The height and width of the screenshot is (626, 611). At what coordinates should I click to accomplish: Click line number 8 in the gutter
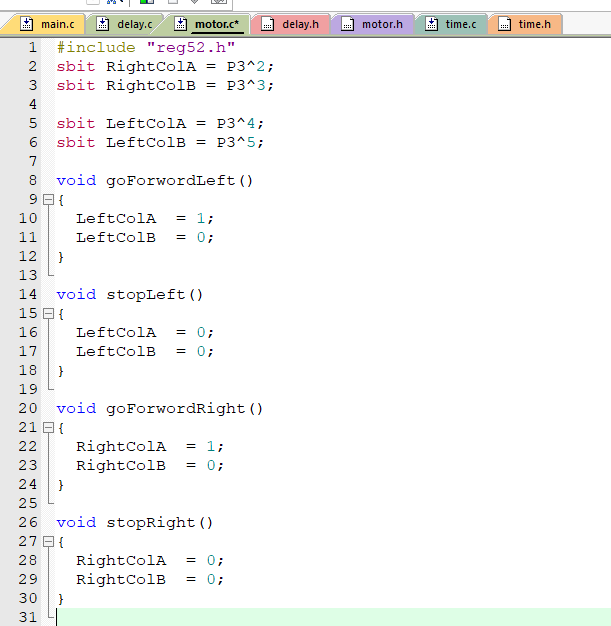[x=33, y=180]
